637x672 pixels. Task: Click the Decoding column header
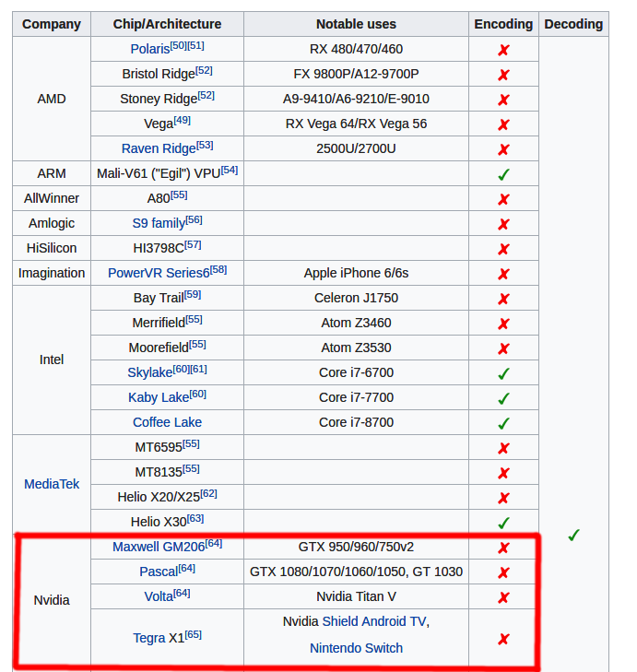coord(573,24)
